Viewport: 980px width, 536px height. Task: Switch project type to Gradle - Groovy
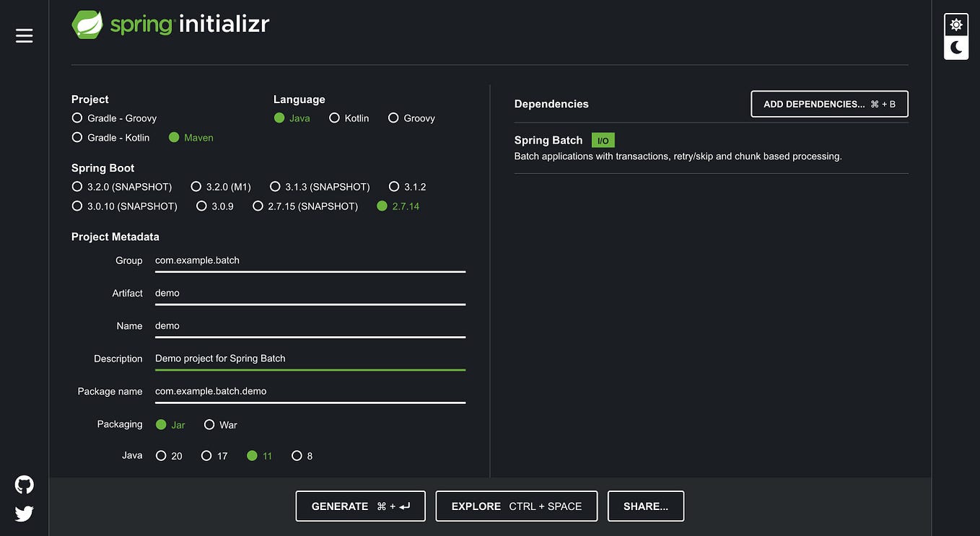coord(77,118)
